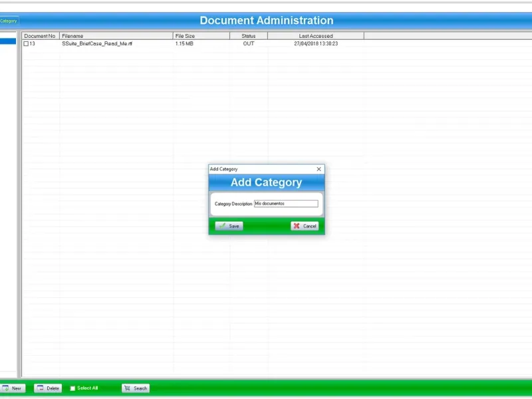Click the 27/04/2018 13:30:23 date cell
The height and width of the screenshot is (399, 532).
[316, 44]
